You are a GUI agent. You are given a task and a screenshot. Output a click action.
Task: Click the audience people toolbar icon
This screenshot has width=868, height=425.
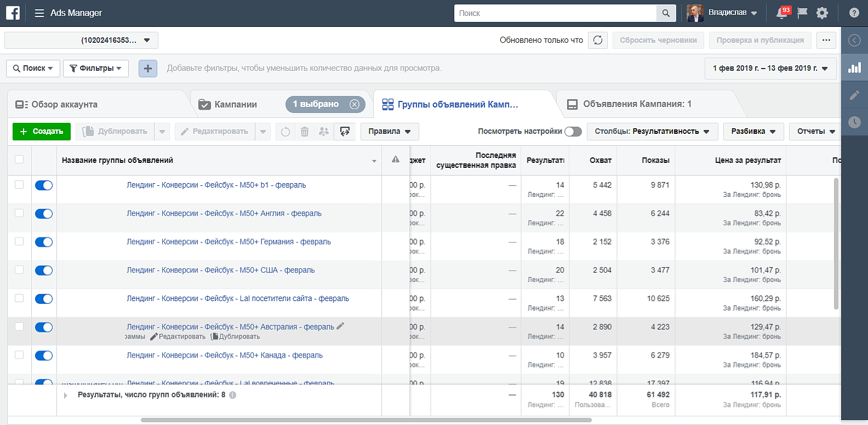324,132
